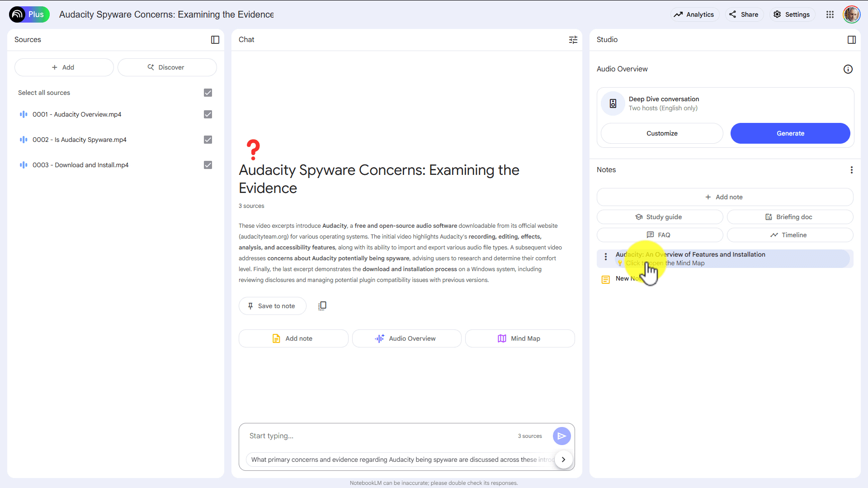The image size is (868, 488).
Task: Open chat configuration sliders icon
Action: [x=573, y=40]
